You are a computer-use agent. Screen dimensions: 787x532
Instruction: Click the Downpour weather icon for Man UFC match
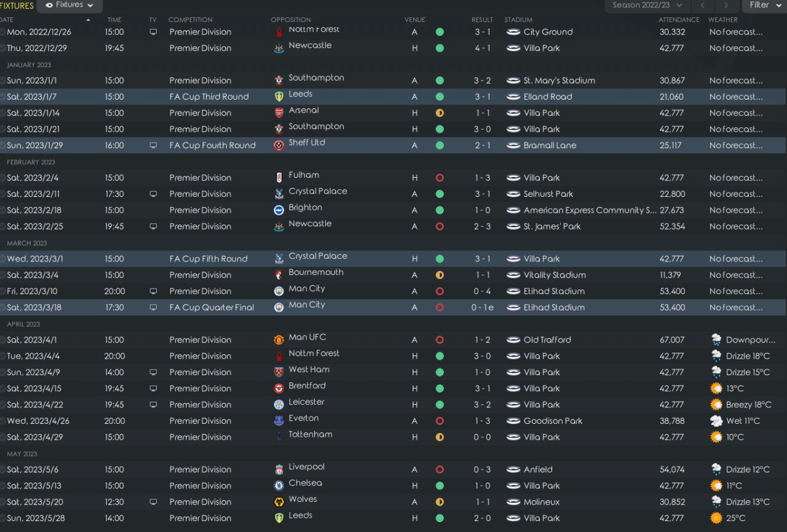click(x=716, y=339)
